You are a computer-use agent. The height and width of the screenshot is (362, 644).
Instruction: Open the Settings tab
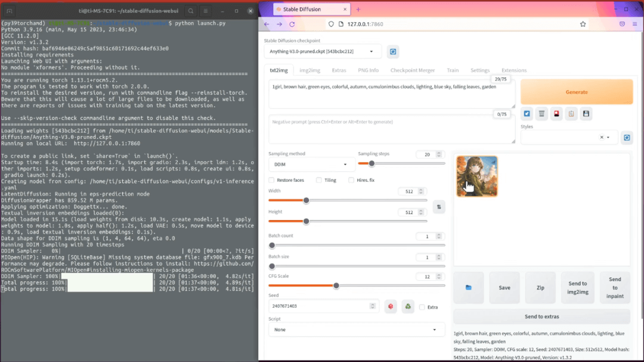tap(479, 70)
